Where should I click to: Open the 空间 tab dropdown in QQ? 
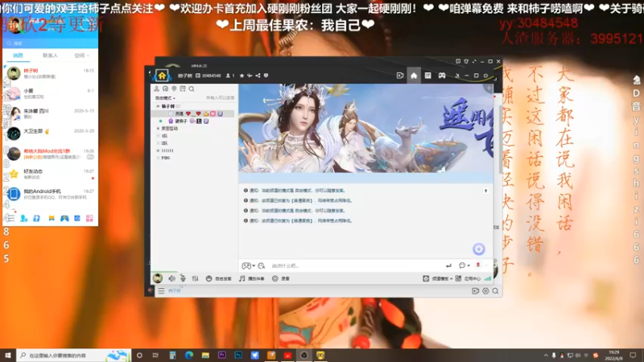81,56
